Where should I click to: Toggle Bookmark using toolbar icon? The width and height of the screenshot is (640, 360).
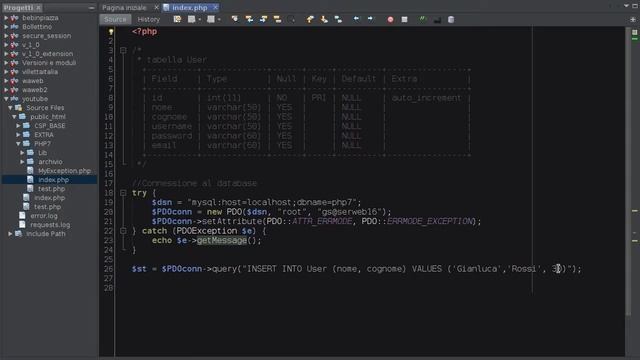click(338, 19)
